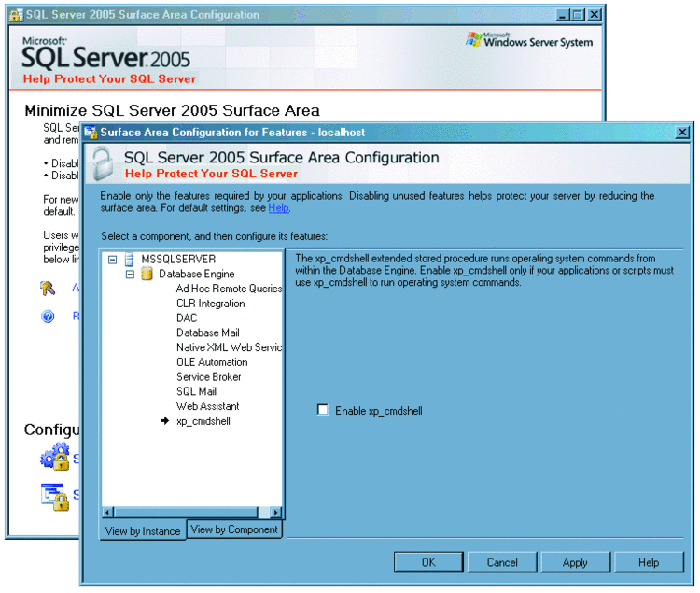Select Database Mail in the tree
Viewport: 700px width, 593px height.
tap(208, 333)
